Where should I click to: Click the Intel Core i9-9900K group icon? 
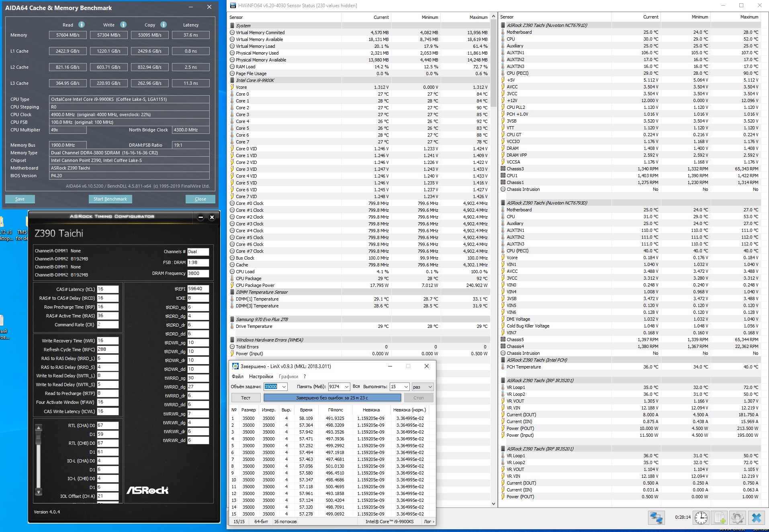pyautogui.click(x=232, y=80)
